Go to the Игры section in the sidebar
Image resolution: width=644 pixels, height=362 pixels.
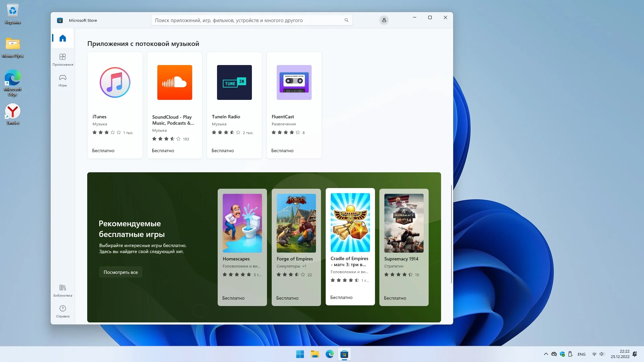[63, 80]
